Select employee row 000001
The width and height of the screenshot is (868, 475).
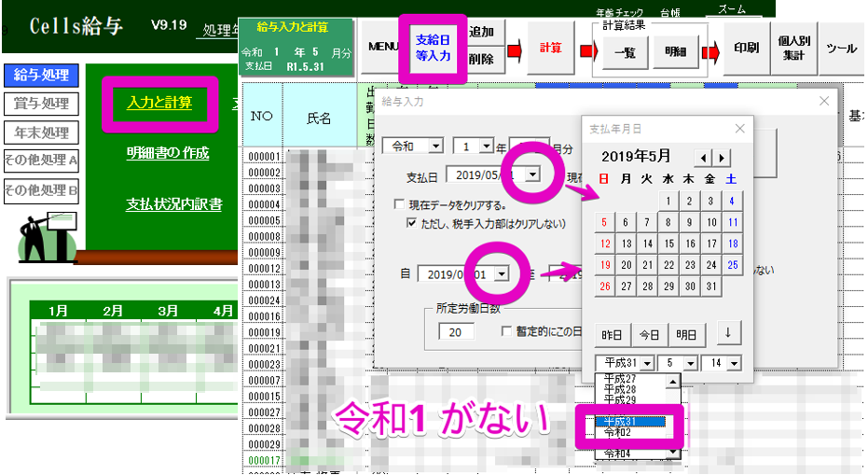pos(265,156)
